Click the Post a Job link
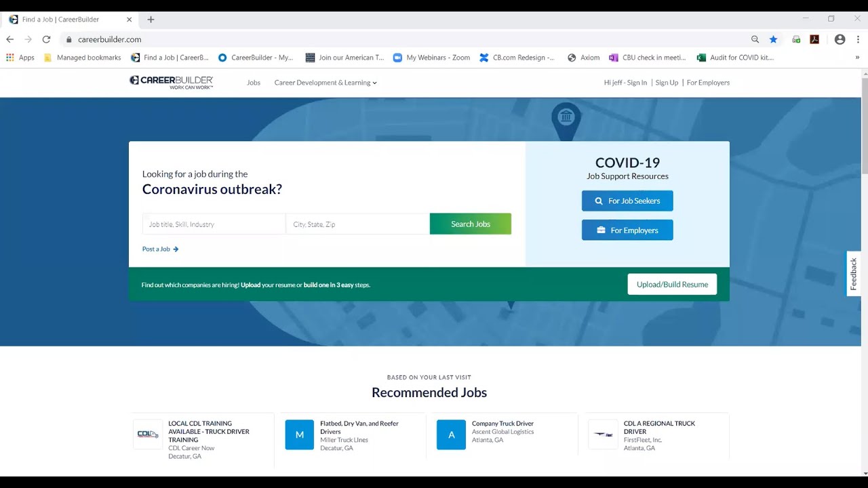The width and height of the screenshot is (868, 488). pos(160,249)
